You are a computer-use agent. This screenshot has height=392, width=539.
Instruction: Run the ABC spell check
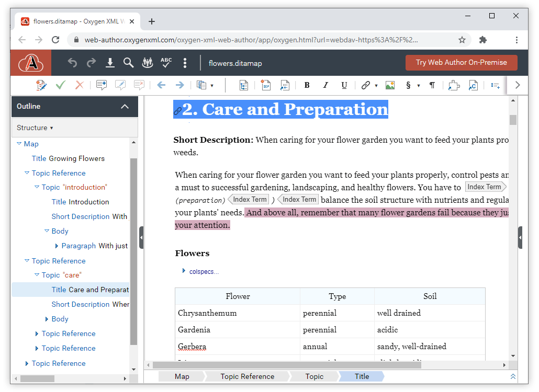pos(166,63)
